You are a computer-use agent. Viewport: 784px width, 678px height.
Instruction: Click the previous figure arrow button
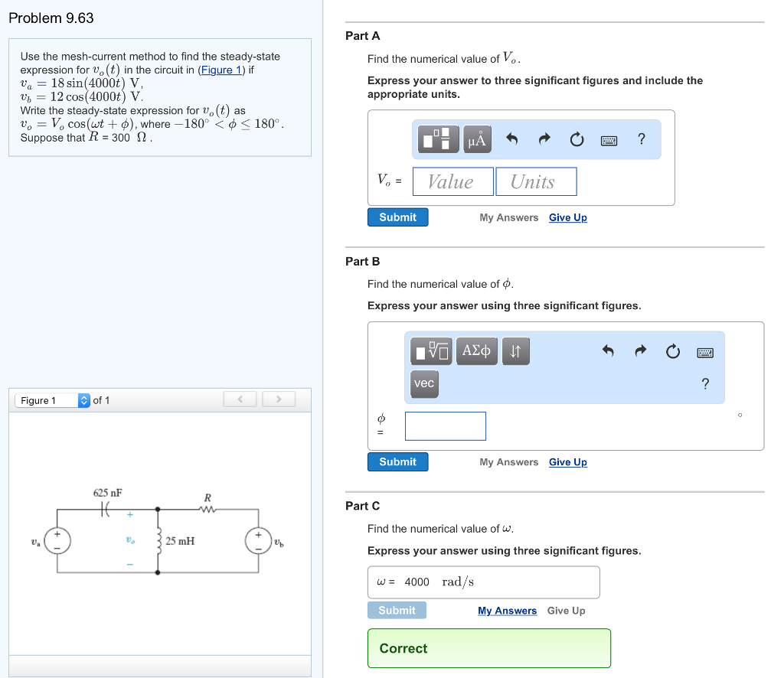click(x=240, y=399)
